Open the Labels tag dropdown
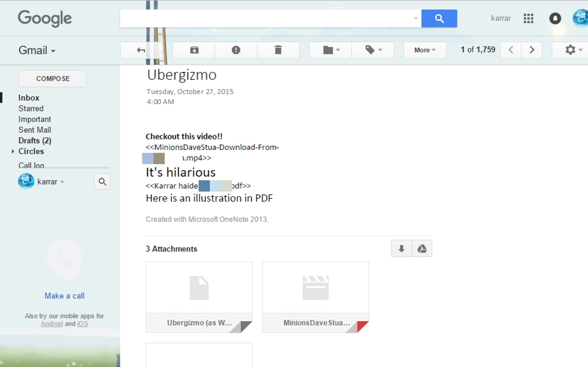Screen dimensions: 588x367 coord(373,50)
